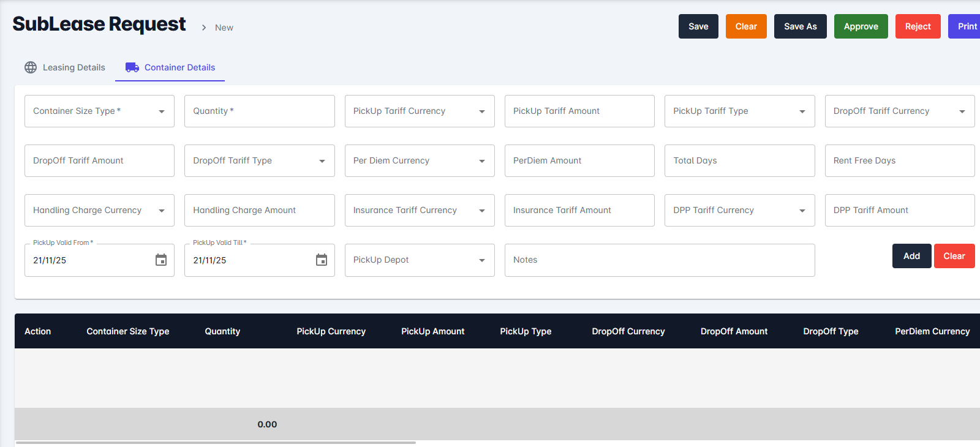Click the Add button to add container
The image size is (980, 447).
(x=911, y=256)
